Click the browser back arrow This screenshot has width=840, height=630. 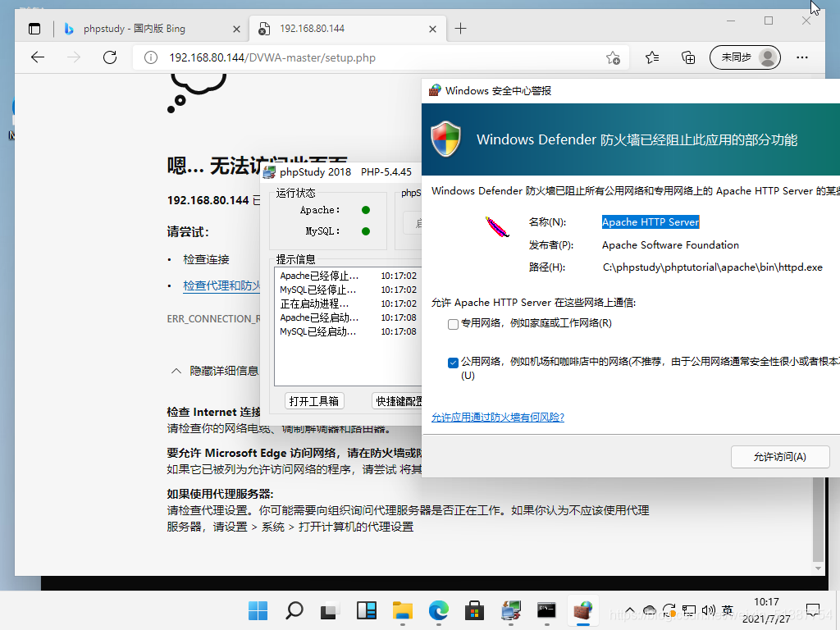coord(38,57)
